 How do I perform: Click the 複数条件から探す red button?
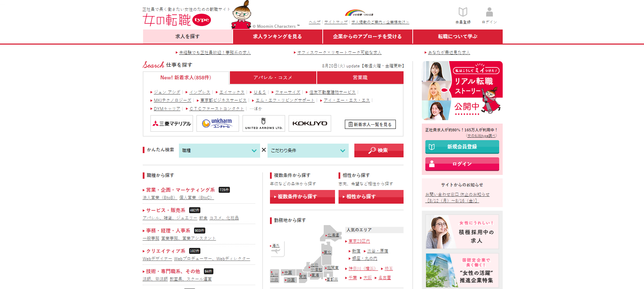click(302, 197)
